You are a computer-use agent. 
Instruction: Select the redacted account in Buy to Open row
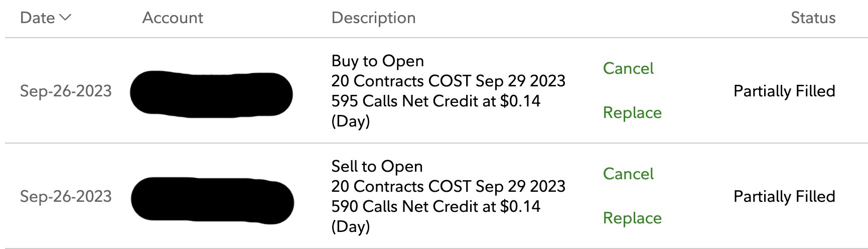pos(211,94)
